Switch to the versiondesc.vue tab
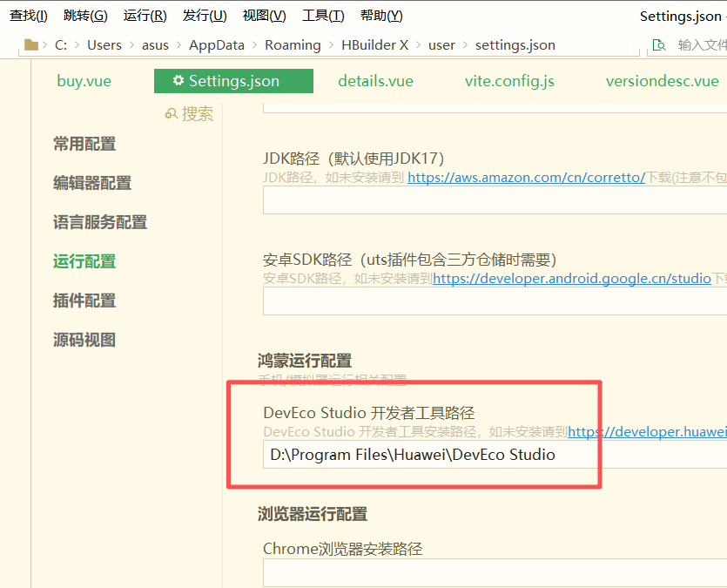Screen dimensions: 727x588 (662, 81)
